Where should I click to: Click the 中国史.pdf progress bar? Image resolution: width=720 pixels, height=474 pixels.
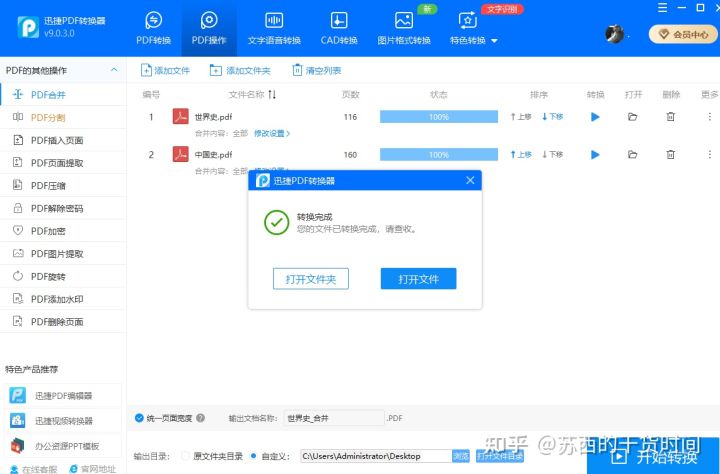(x=439, y=154)
